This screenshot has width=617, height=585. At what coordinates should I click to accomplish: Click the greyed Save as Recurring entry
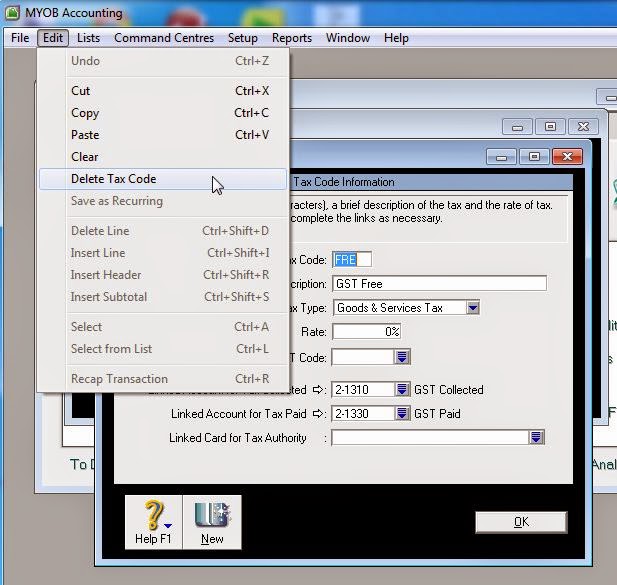pos(163,201)
